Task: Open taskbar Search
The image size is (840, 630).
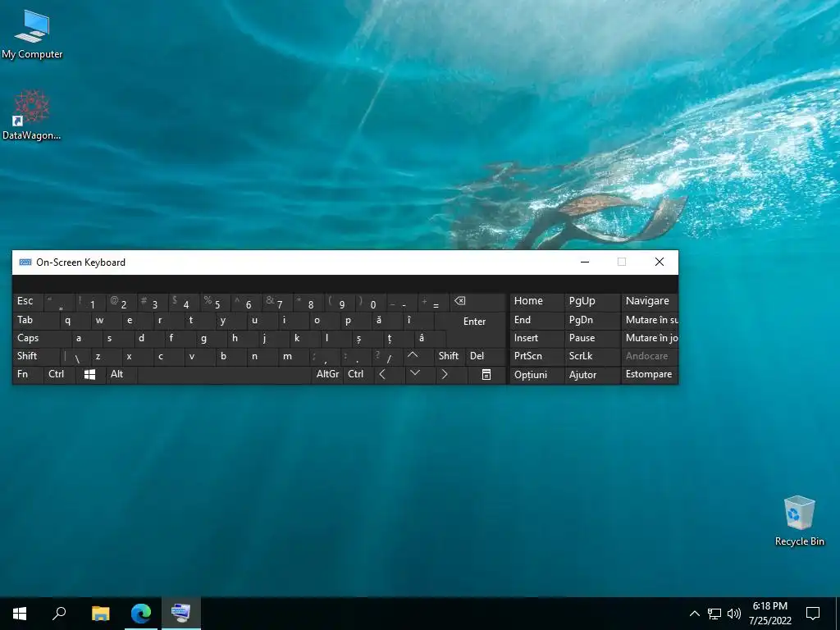Action: 59,614
